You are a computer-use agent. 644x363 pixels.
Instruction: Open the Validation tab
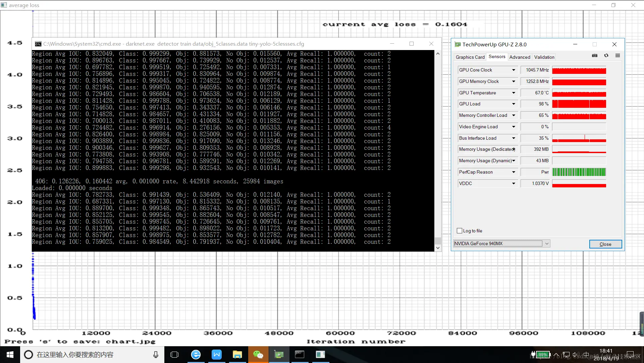point(544,57)
